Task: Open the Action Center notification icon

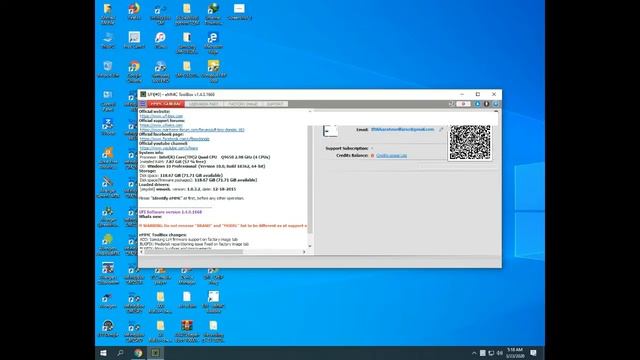Action: tap(533, 353)
